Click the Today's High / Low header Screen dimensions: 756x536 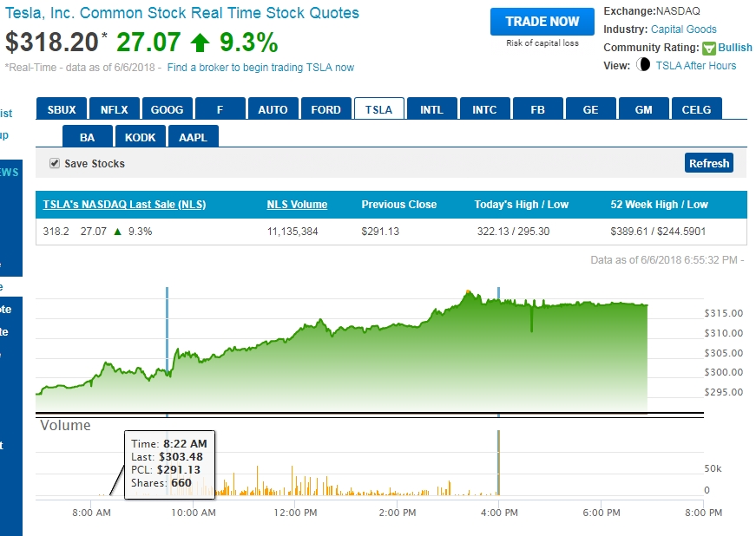[x=522, y=204]
